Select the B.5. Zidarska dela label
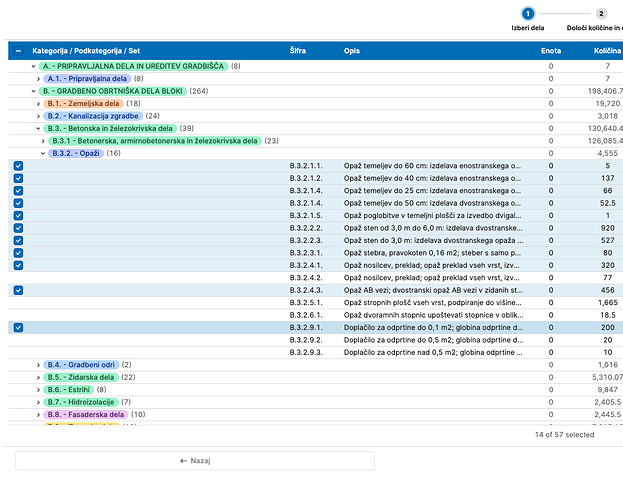This screenshot has height=500, width=623. click(x=81, y=377)
